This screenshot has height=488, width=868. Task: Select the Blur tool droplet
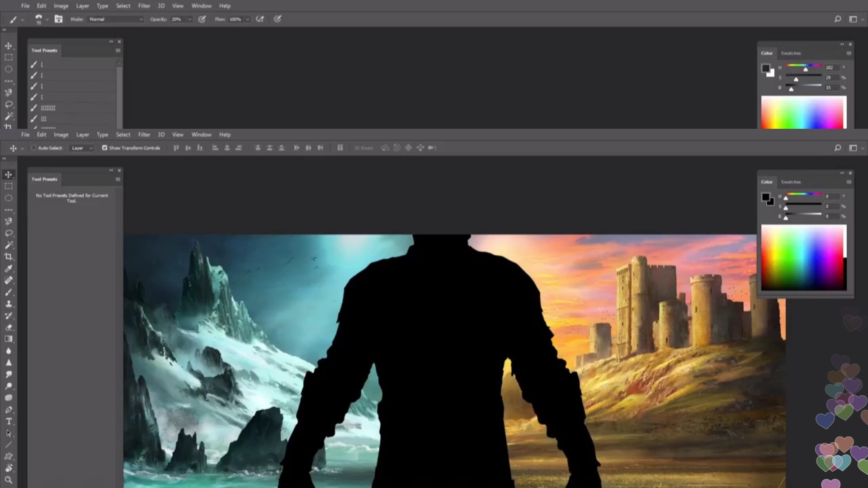[9, 351]
